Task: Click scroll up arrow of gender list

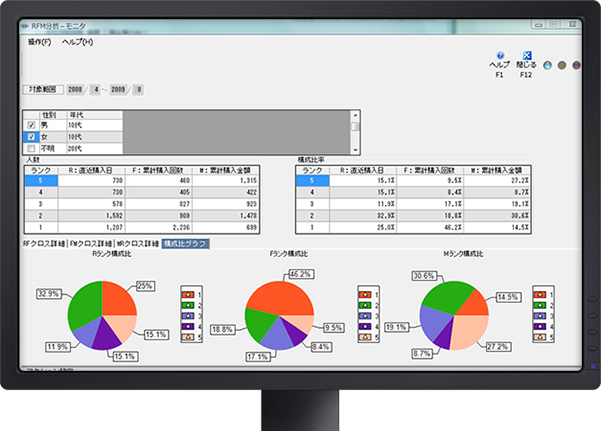Action: (355, 115)
